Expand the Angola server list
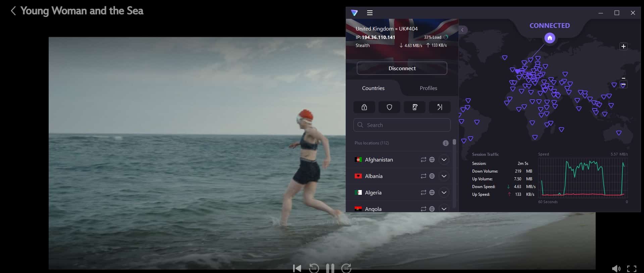 [x=444, y=209]
